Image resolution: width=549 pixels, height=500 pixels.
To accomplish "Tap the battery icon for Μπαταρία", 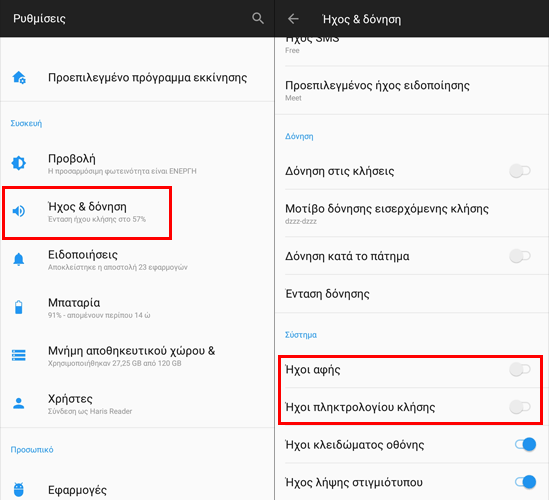I will click(x=19, y=307).
